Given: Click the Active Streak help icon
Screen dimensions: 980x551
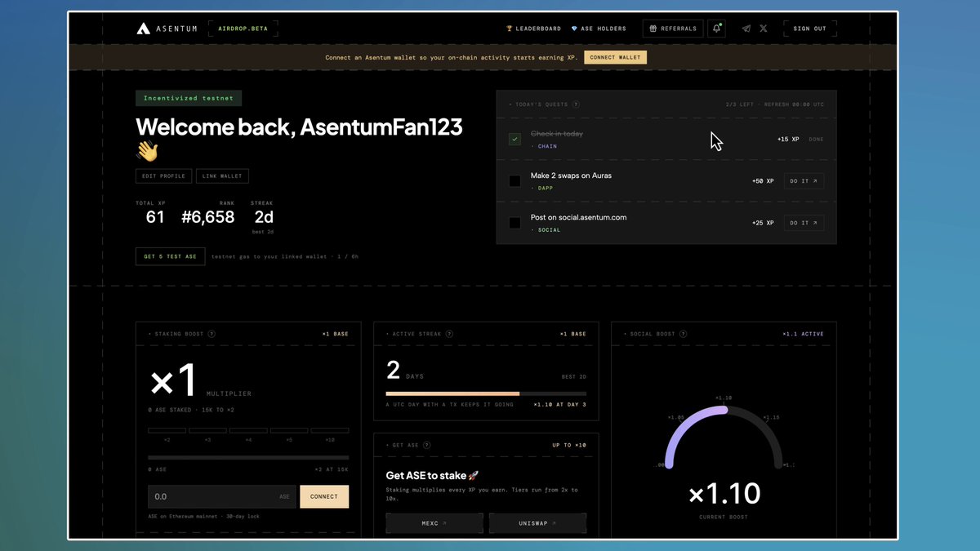Looking at the screenshot, I should pyautogui.click(x=449, y=334).
